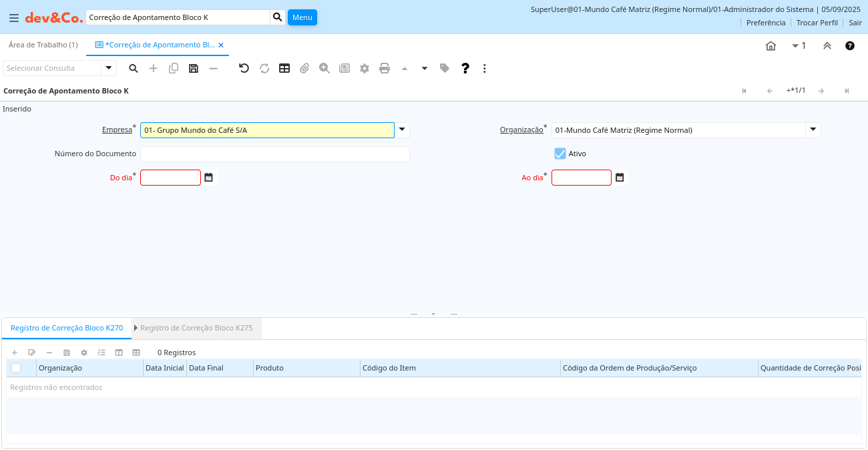Image resolution: width=868 pixels, height=450 pixels.
Task: Switch to Registro de Correção Bloco K275 tab
Action: tap(196, 328)
